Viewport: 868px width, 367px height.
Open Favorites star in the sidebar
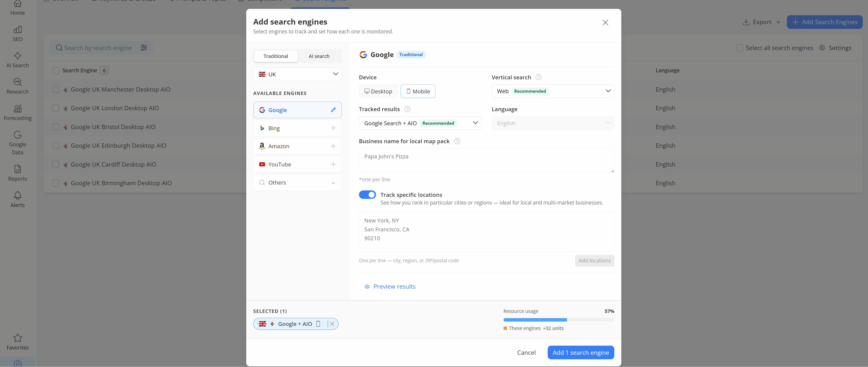pyautogui.click(x=18, y=342)
